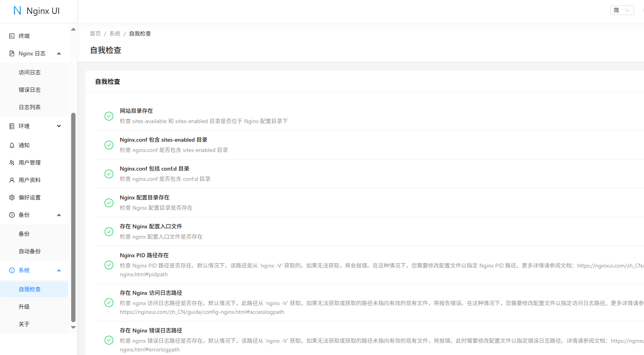This screenshot has height=355, width=644.
Task: Open 用户资料 page
Action: (x=35, y=180)
